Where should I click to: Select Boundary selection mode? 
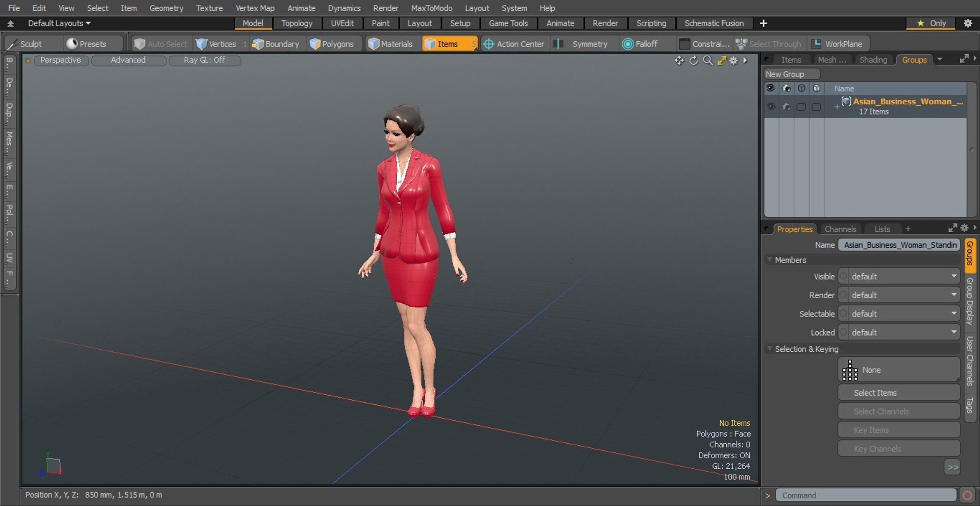(276, 44)
